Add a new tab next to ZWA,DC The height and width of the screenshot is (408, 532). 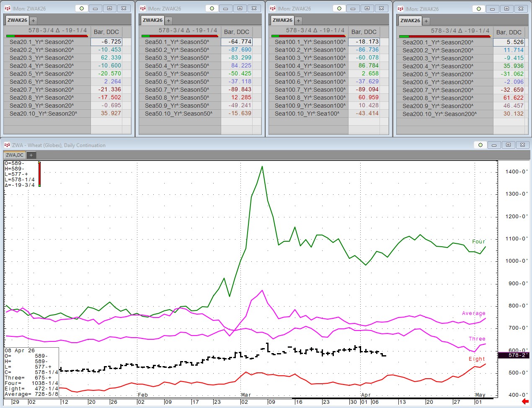pyautogui.click(x=31, y=155)
